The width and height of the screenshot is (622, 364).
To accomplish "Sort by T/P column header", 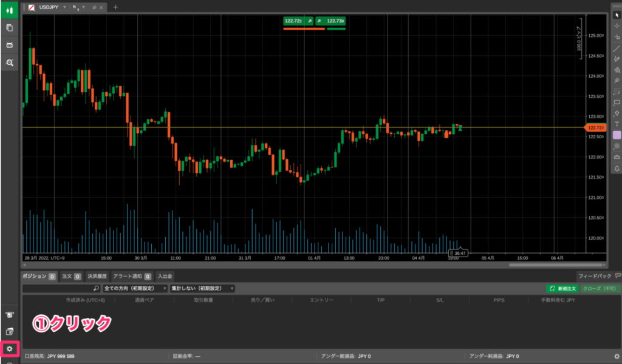I will pos(381,300).
